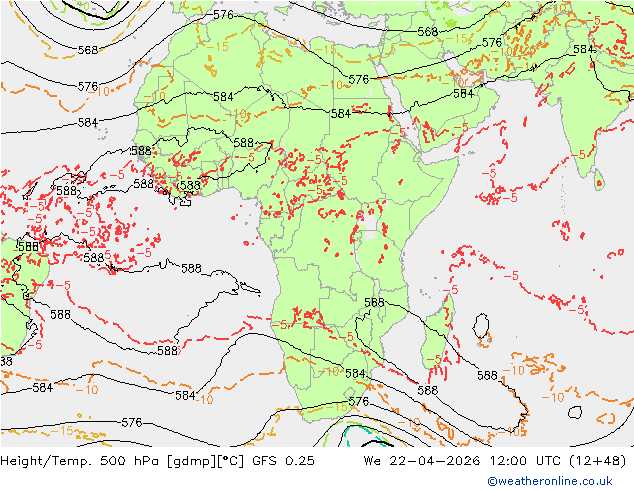Click the 'GFS 0.25' model name in caption
The image size is (634, 490).
coord(283,461)
